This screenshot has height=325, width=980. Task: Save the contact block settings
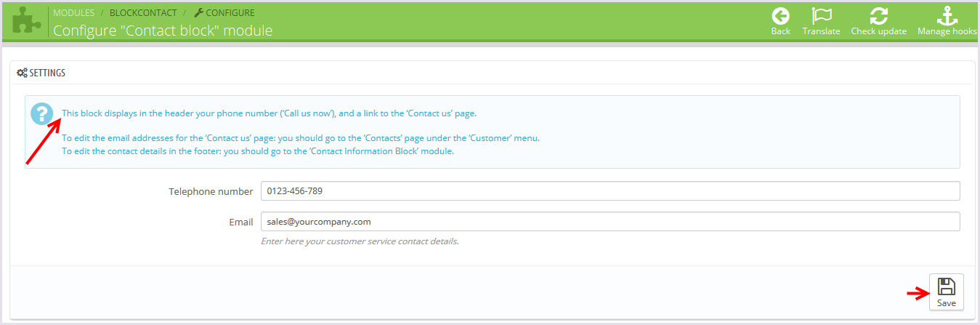point(946,292)
